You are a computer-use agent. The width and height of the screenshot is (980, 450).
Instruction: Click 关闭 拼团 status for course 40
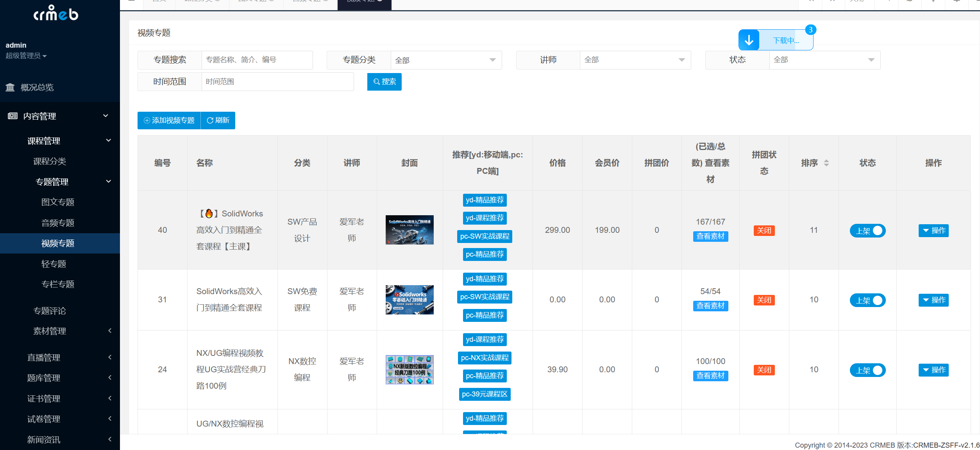click(x=764, y=230)
